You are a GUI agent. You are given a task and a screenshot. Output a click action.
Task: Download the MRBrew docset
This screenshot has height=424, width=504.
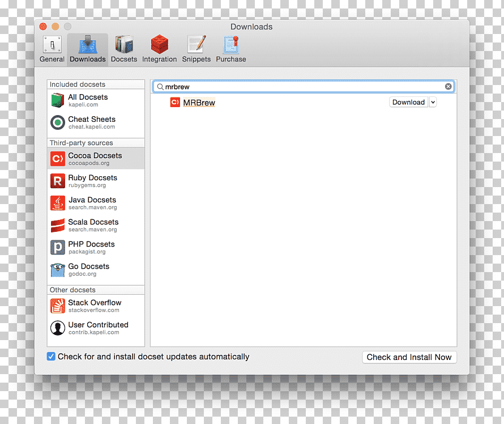(408, 102)
